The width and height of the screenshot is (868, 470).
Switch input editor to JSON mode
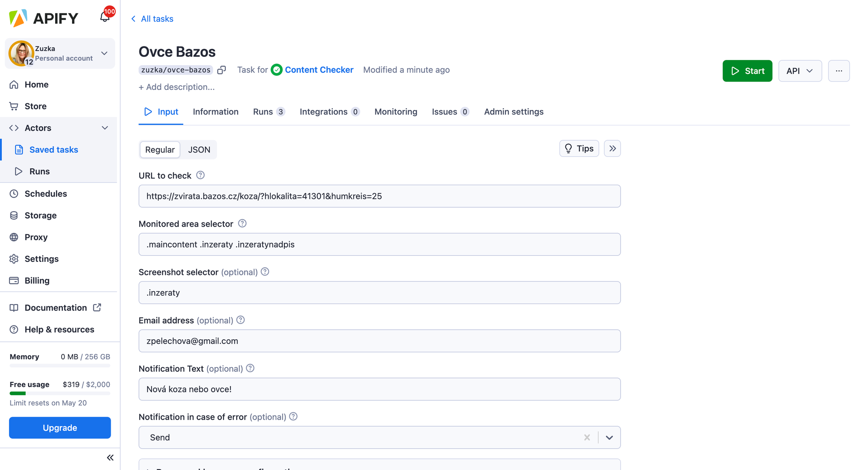pos(199,149)
